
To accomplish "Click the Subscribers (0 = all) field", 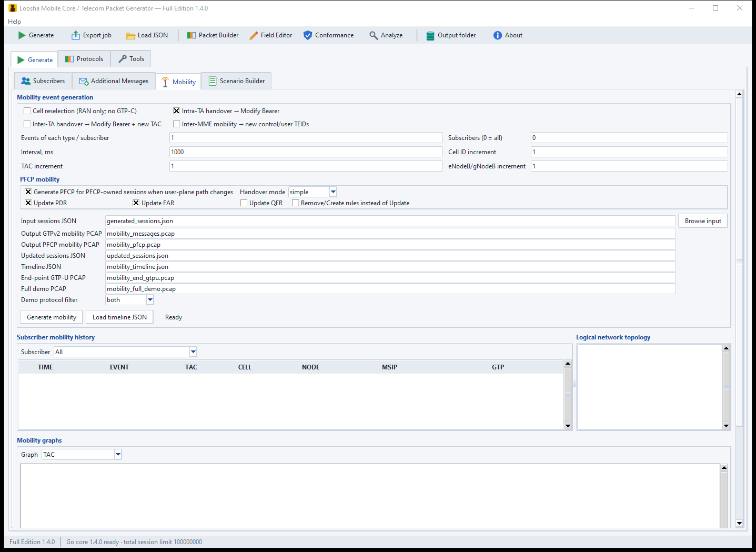I will [x=629, y=138].
